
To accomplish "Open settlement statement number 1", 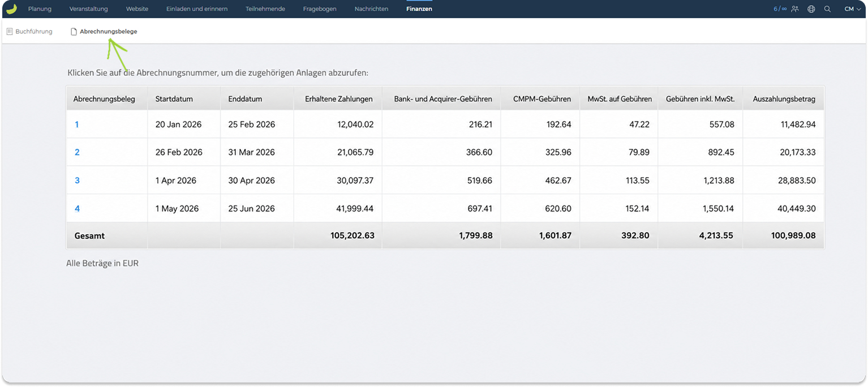I will [77, 124].
